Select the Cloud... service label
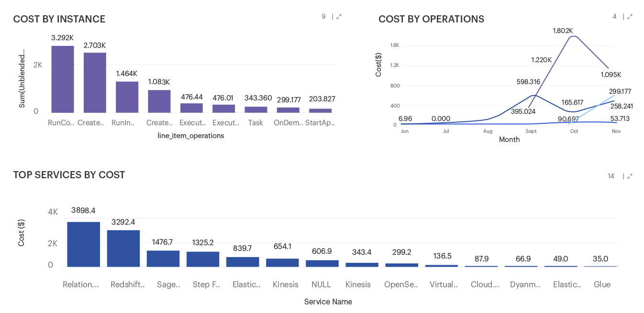 coord(485,284)
